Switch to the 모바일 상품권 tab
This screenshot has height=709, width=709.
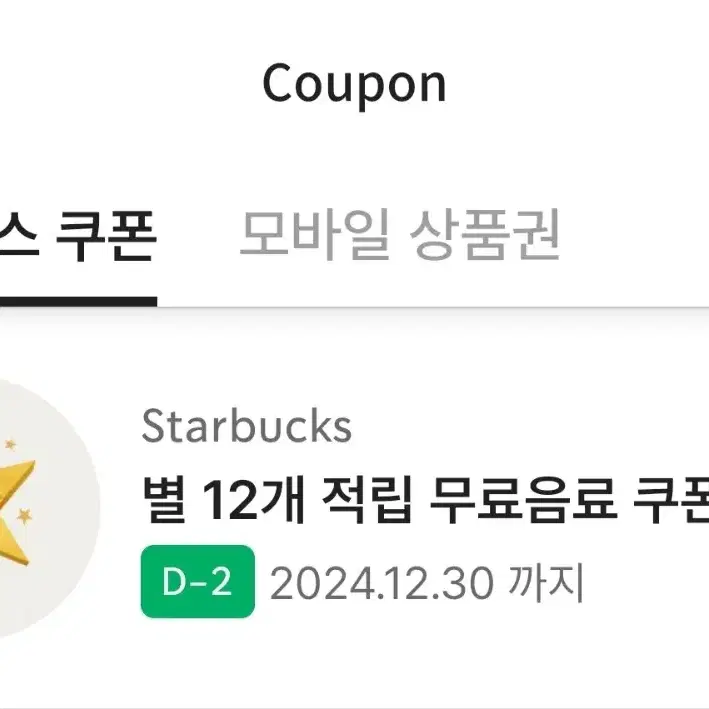coord(400,235)
